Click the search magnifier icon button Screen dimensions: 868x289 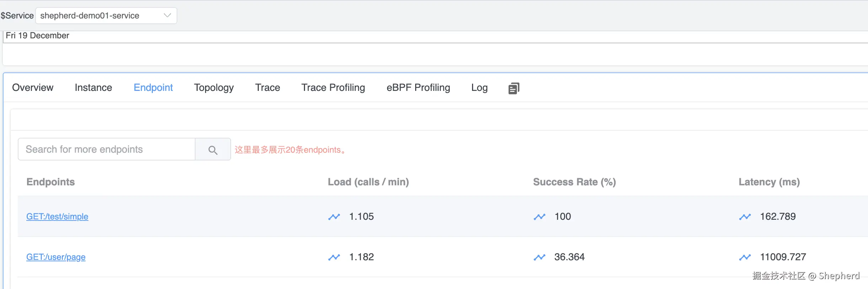click(x=213, y=150)
